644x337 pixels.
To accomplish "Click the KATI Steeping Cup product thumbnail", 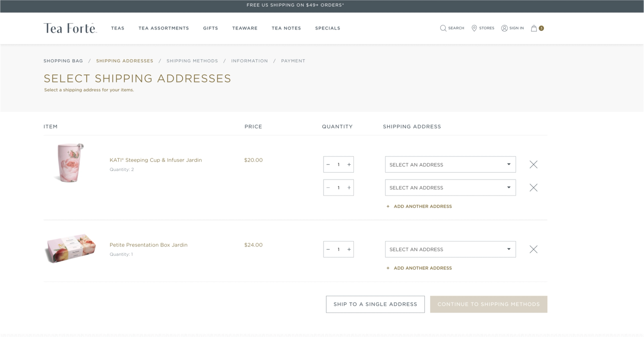I will pos(70,163).
